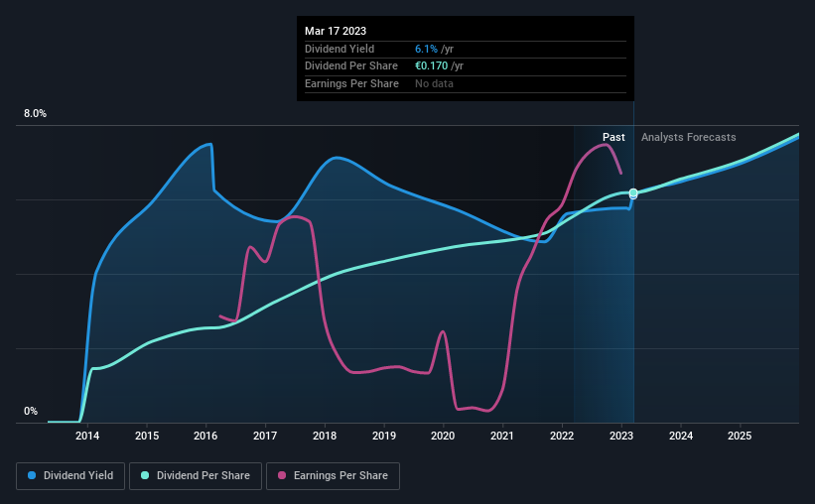Select the 2019 x-axis label
The width and height of the screenshot is (815, 504).
pos(384,436)
